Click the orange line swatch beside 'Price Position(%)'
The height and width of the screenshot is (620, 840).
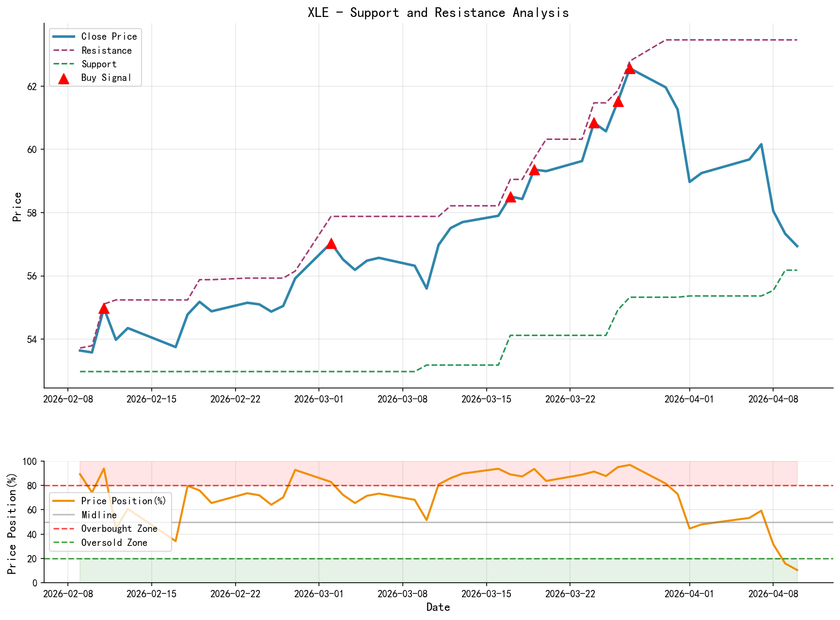pos(64,501)
